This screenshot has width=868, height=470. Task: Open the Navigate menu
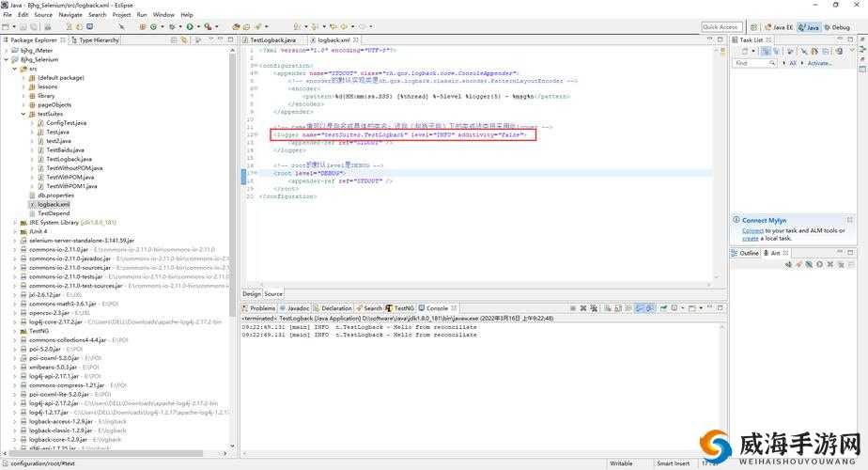pos(70,15)
